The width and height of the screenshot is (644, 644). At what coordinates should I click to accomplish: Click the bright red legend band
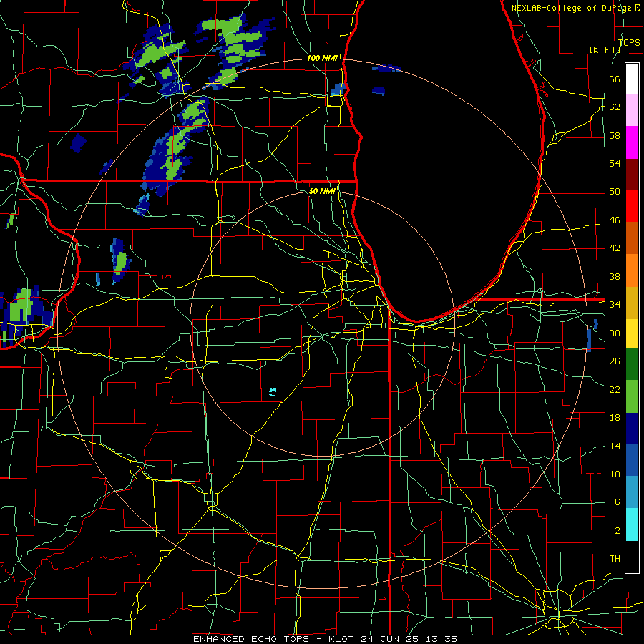[x=632, y=206]
